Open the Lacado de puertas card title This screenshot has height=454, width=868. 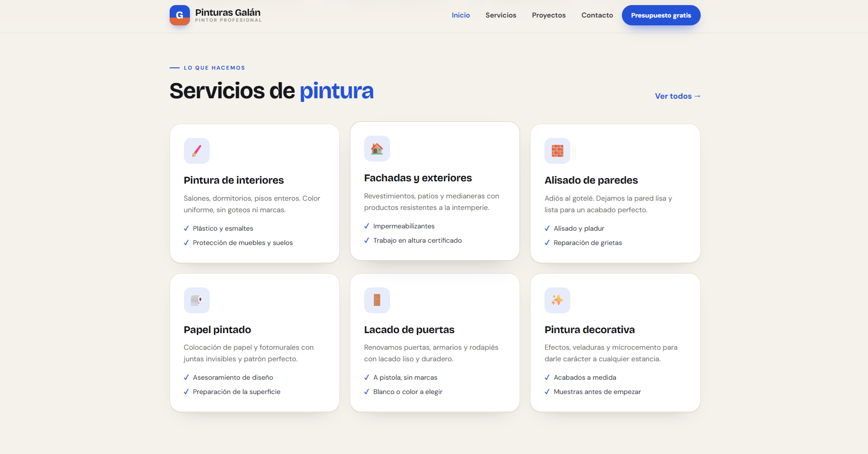pyautogui.click(x=409, y=330)
